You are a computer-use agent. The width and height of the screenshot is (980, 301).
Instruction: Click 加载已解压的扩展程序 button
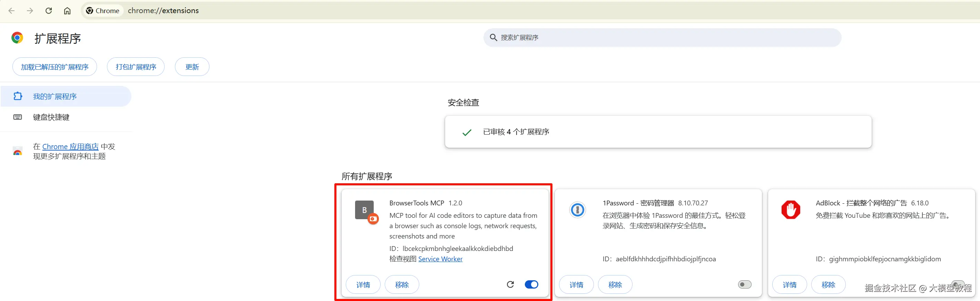point(55,67)
